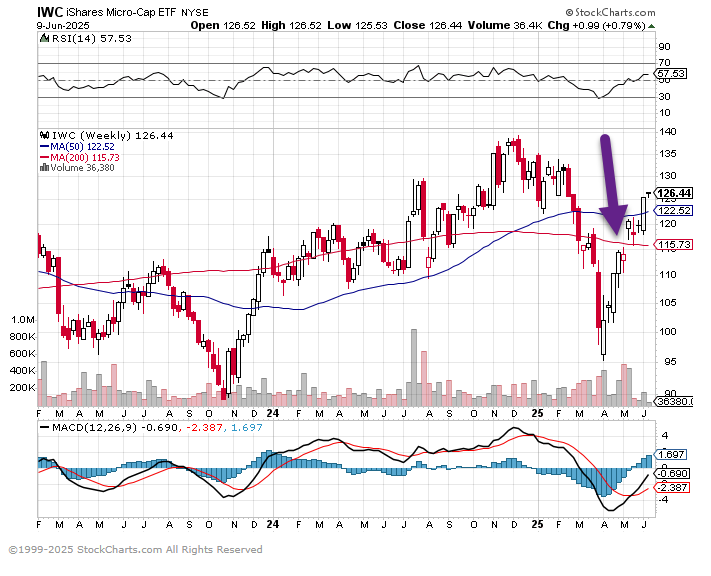Image resolution: width=711 pixels, height=576 pixels.
Task: Select the blue MA(50) line swatch
Action: 44,146
